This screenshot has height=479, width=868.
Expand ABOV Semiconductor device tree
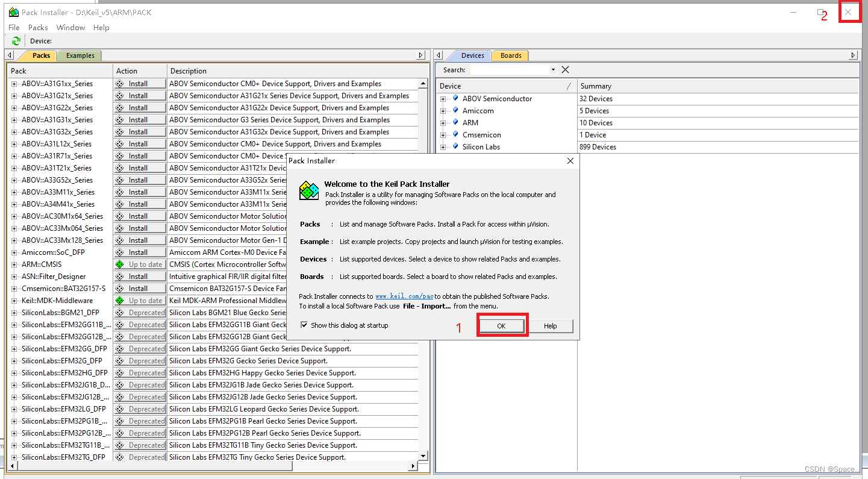(443, 99)
